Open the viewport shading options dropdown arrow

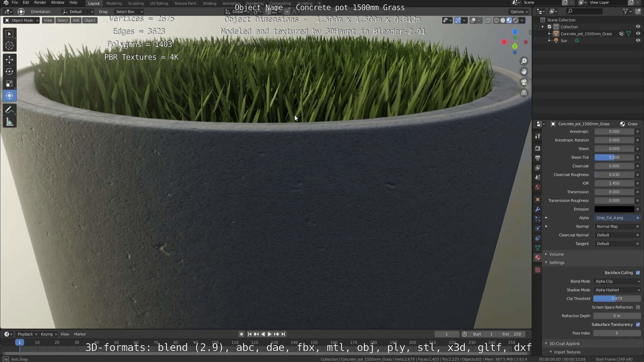tap(522, 20)
